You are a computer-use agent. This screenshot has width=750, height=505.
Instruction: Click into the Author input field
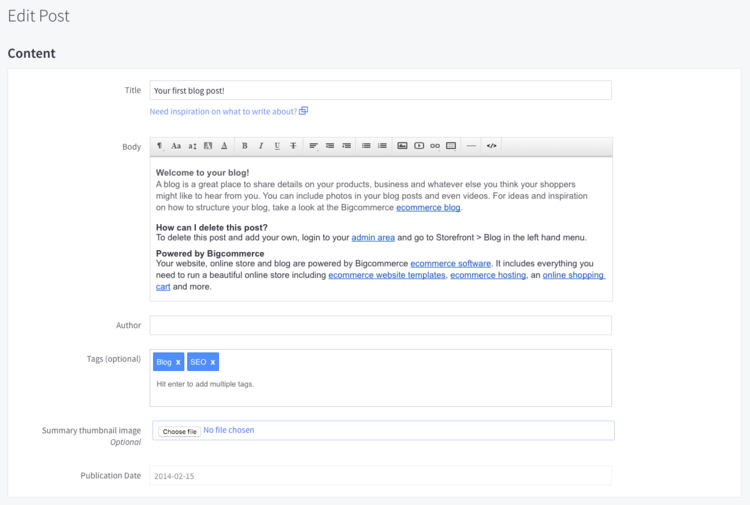click(x=380, y=325)
